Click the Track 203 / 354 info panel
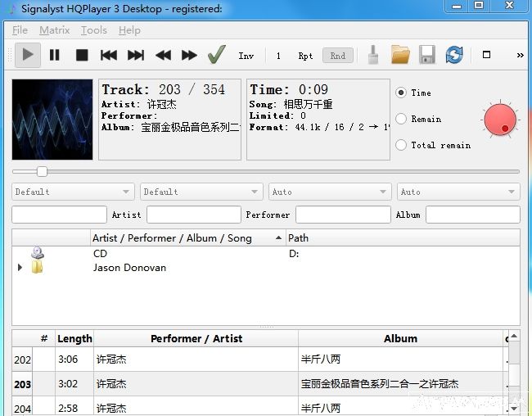 pos(169,120)
